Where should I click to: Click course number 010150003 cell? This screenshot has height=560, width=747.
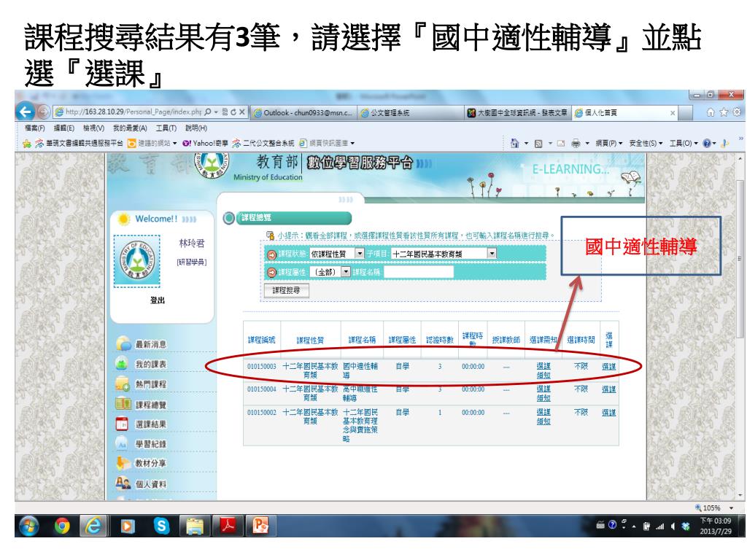pos(262,366)
